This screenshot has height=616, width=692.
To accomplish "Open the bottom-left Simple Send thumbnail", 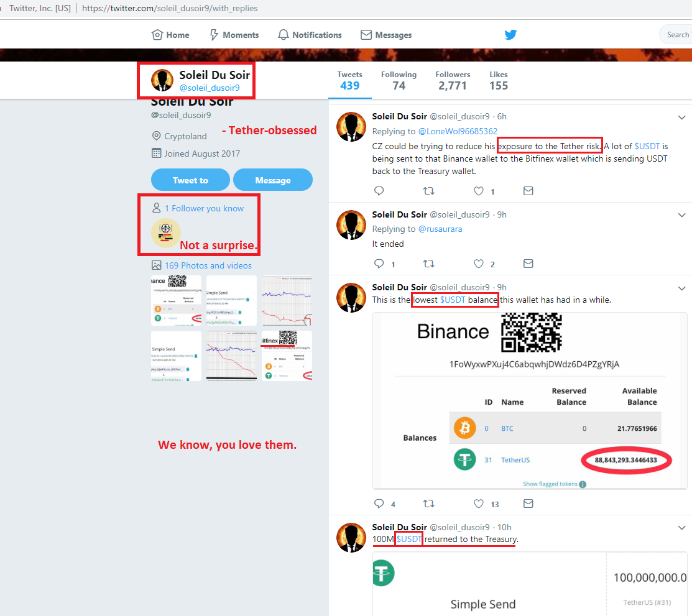I will coord(176,356).
